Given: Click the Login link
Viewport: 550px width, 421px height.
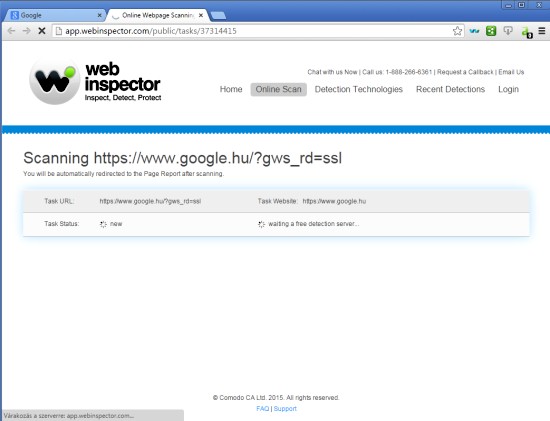Looking at the screenshot, I should [508, 89].
